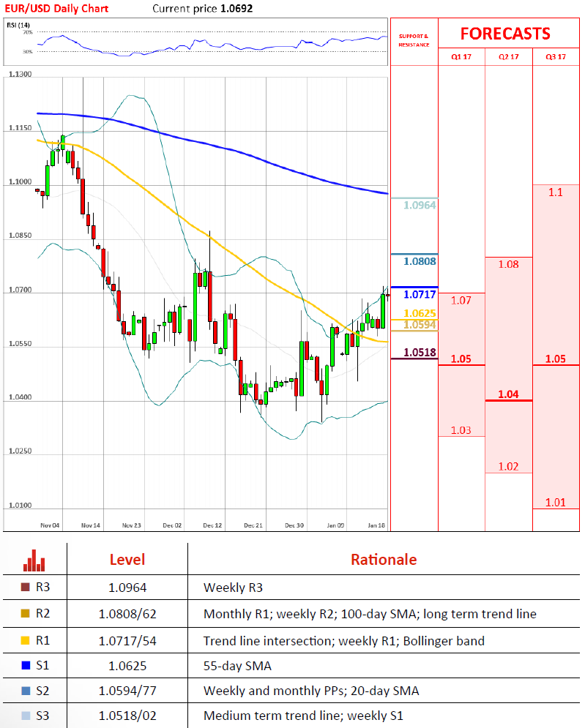The width and height of the screenshot is (585, 728).
Task: Click the Weekly and monthly PPs rationale
Action: [311, 691]
